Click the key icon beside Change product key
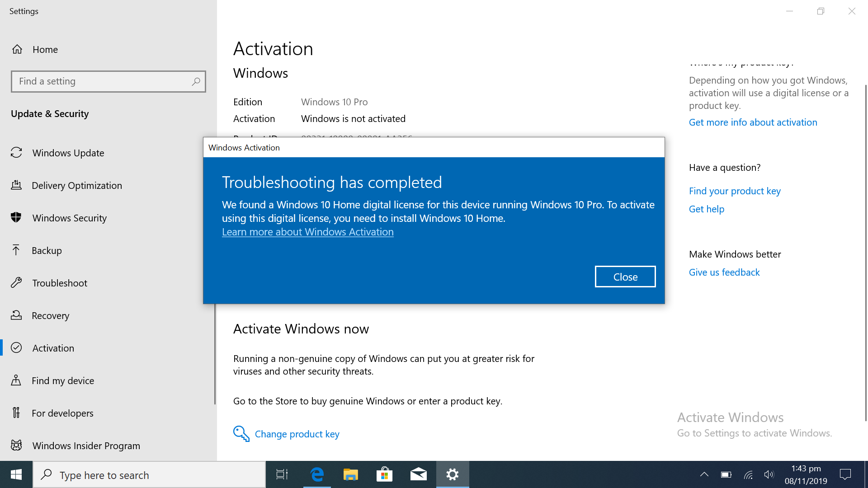The image size is (868, 488). click(241, 434)
